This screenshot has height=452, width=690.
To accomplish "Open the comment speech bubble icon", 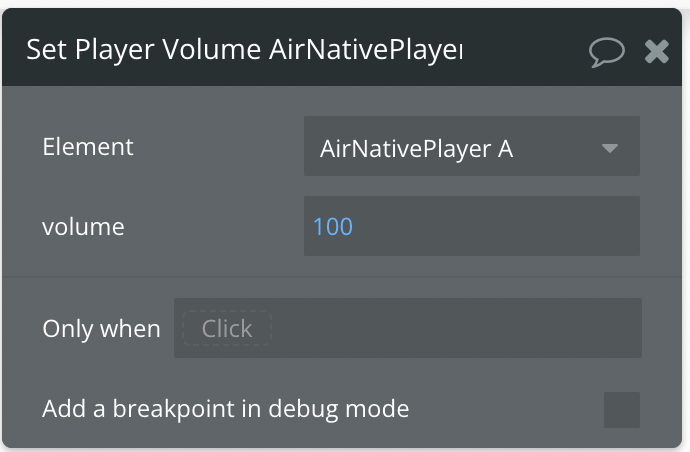I will click(x=606, y=52).
